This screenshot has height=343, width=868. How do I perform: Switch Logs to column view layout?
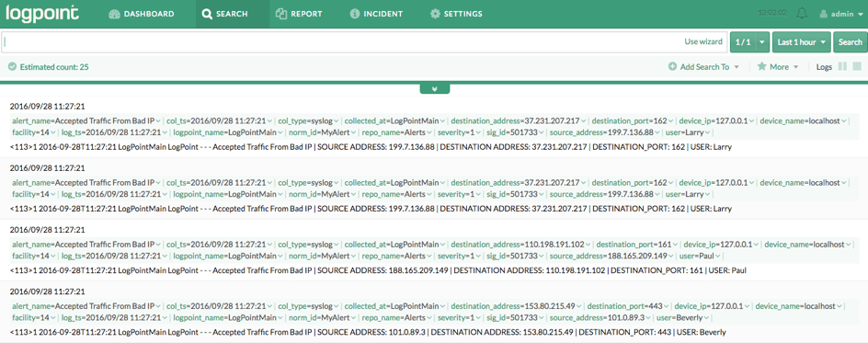tap(842, 66)
